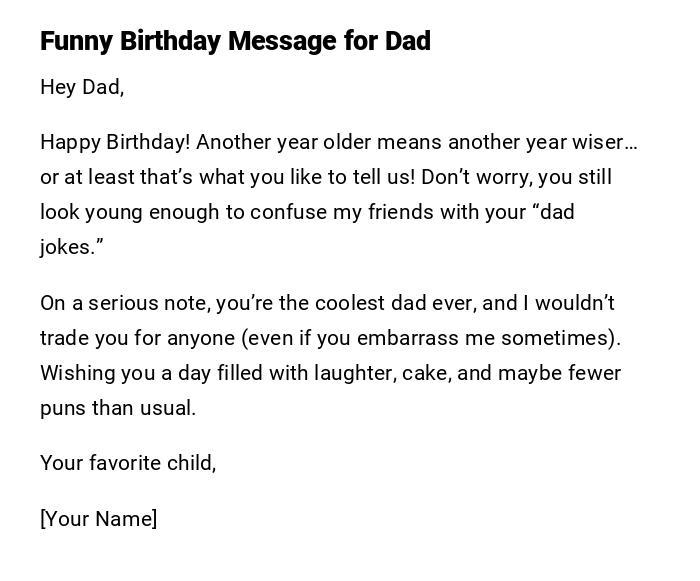Click the word 'jokes.”'
The image size is (700, 581).
click(x=72, y=247)
